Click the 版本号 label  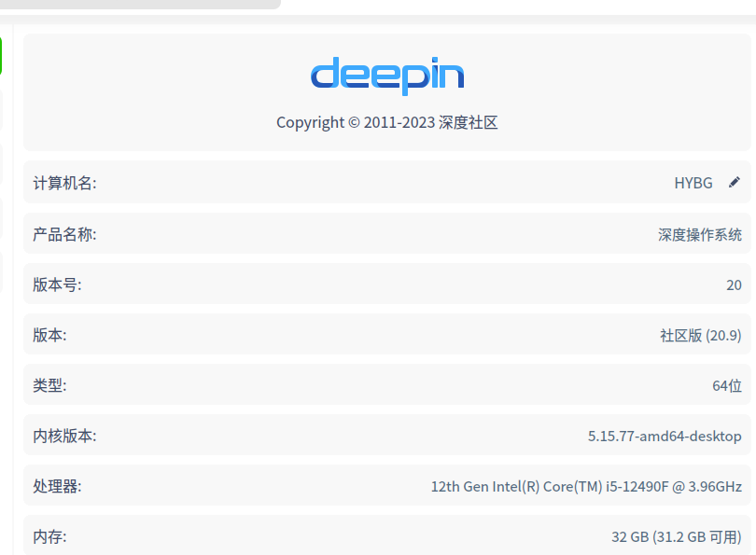coord(57,285)
